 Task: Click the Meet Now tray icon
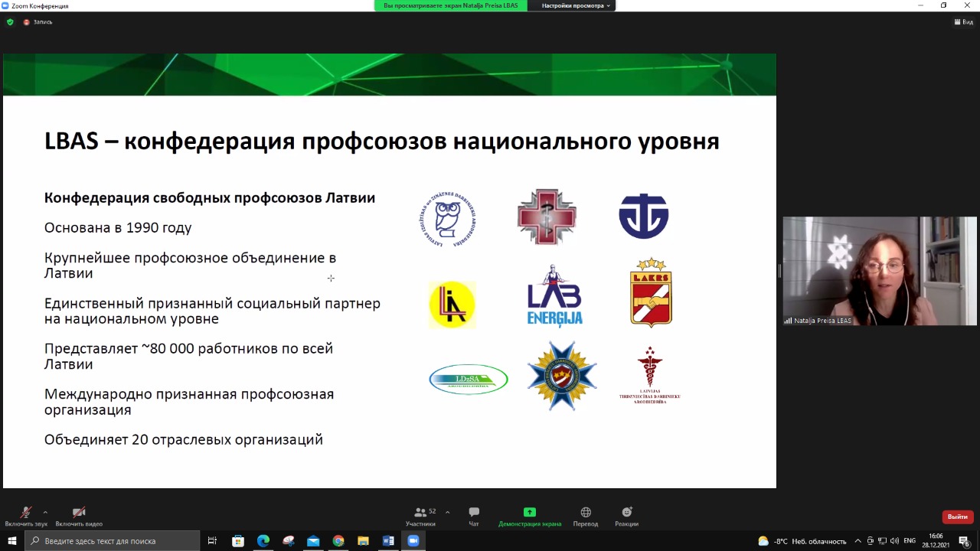(x=871, y=541)
